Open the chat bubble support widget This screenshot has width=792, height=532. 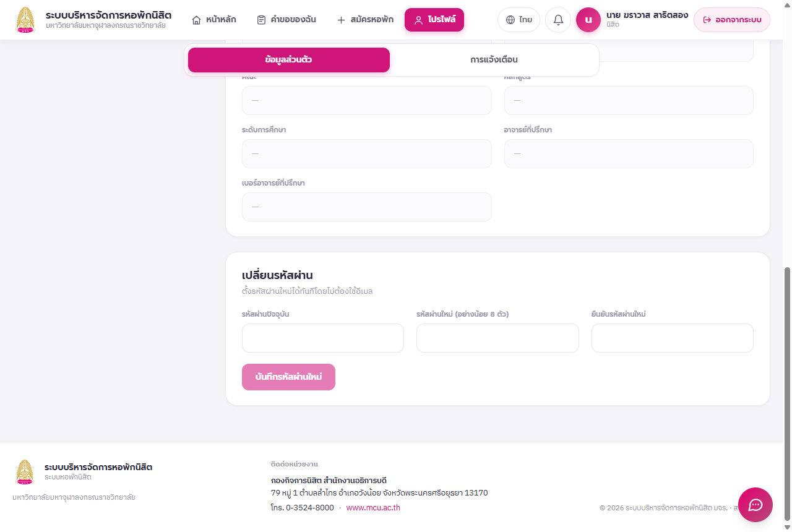click(x=755, y=505)
